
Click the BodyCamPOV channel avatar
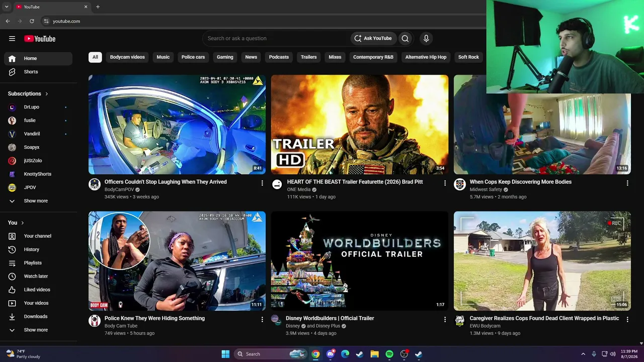point(95,185)
